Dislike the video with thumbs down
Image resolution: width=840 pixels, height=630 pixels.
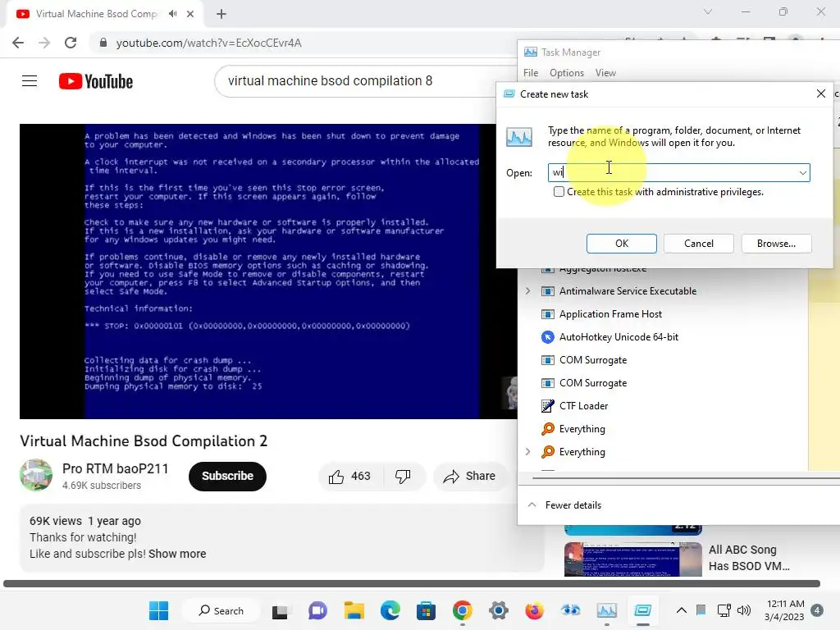(403, 477)
